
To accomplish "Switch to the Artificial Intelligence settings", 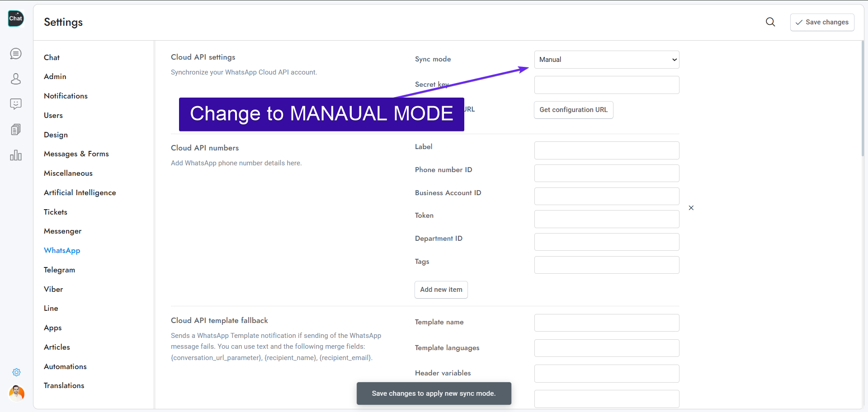I will click(80, 192).
